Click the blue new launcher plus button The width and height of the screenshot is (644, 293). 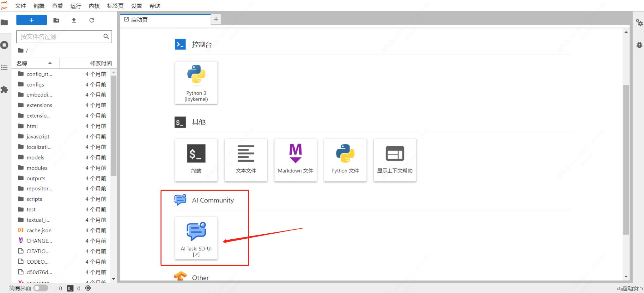pos(32,20)
